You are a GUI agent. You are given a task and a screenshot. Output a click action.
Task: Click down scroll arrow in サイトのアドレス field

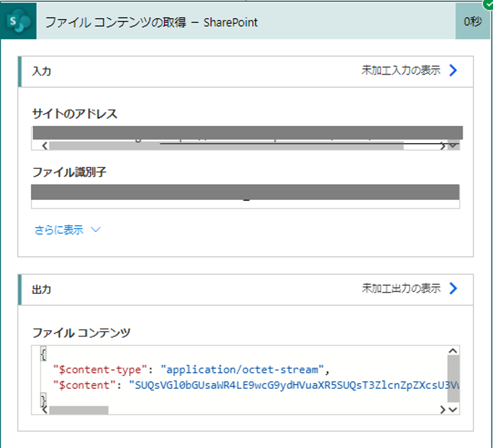[453, 145]
